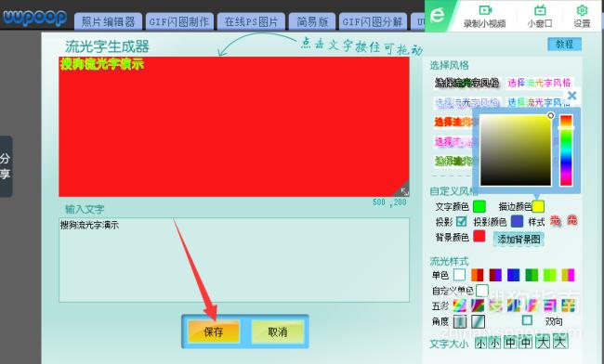Pick the sixth 五彩 rainbow pattern
604x364 pixels.
point(550,305)
